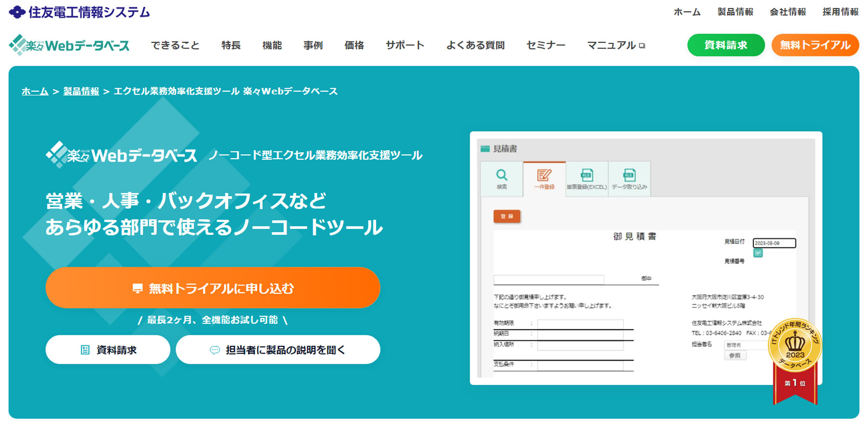Image resolution: width=868 pixels, height=423 pixels.
Task: Click the calendar icon below date field
Action: (x=758, y=253)
